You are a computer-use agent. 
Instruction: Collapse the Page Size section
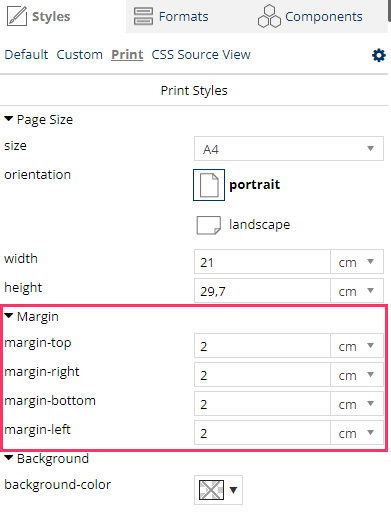[9, 119]
